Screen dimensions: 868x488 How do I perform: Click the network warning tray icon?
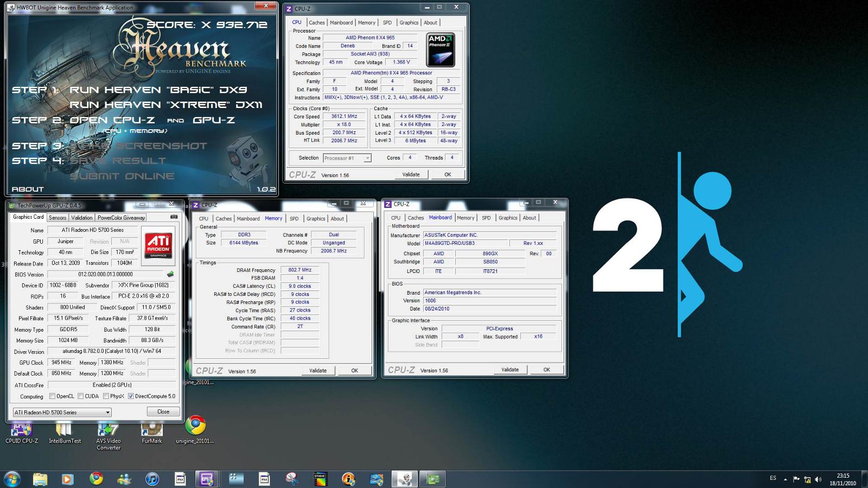pyautogui.click(x=807, y=479)
